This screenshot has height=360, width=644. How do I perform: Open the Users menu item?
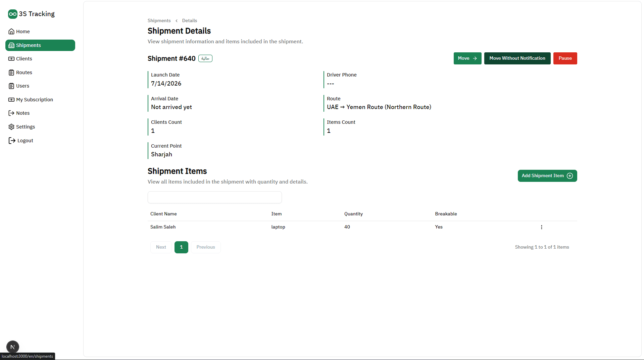[x=40, y=86]
